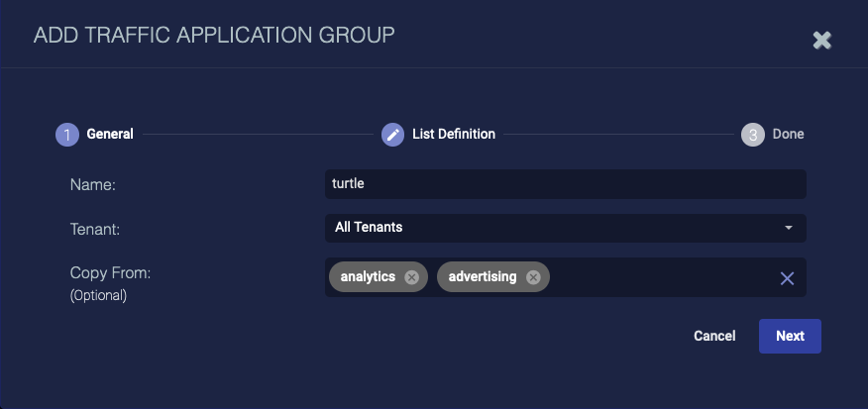Remove the analytics tag
Image resolution: width=868 pixels, height=409 pixels.
point(411,277)
